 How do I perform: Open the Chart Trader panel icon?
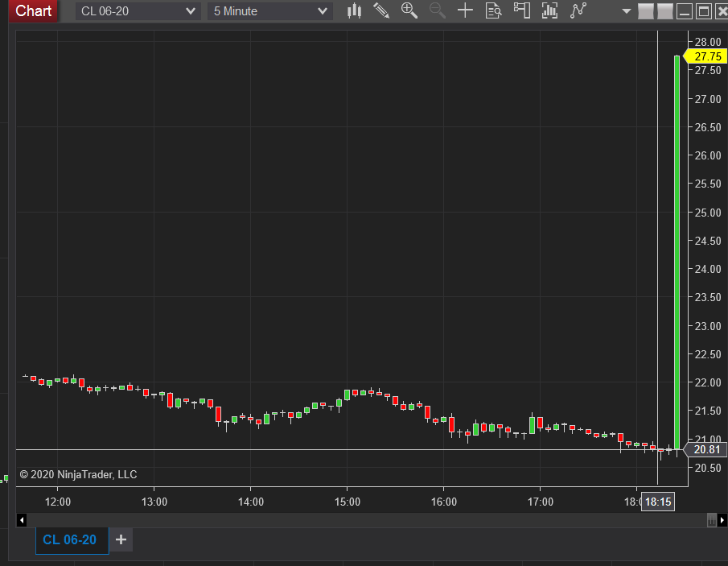(521, 10)
